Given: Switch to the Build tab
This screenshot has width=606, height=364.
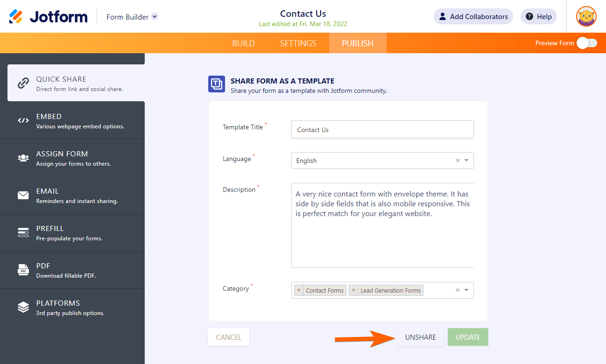Looking at the screenshot, I should coord(243,43).
